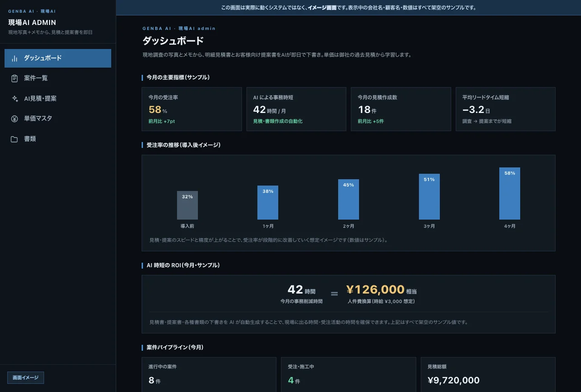Click the −3.2日 value

[x=476, y=109]
